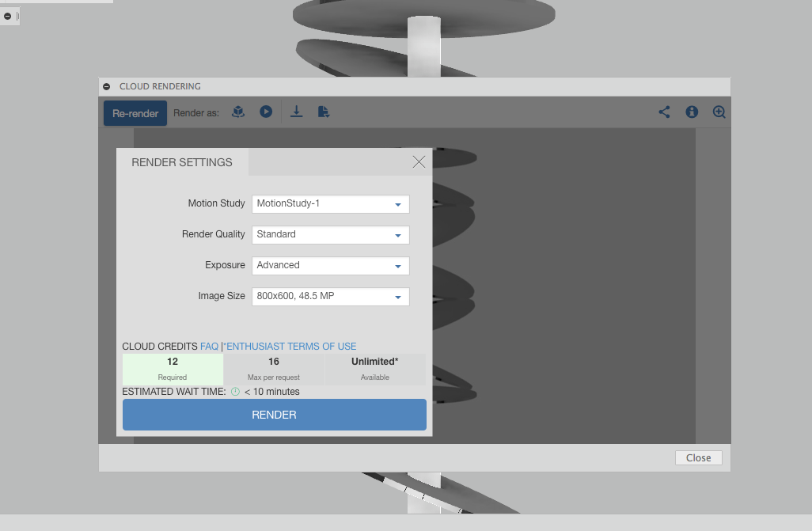
Task: Collapse the Cloud Rendering panel header
Action: [x=106, y=85]
